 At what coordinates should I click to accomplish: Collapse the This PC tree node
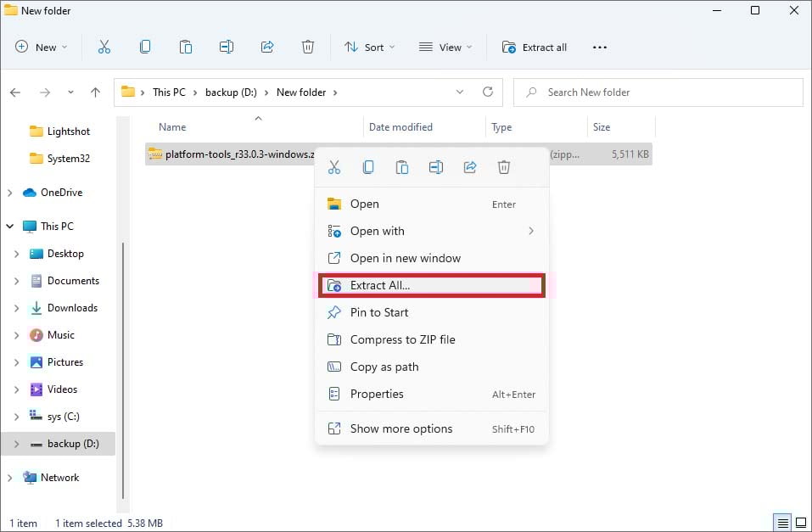[x=10, y=227]
